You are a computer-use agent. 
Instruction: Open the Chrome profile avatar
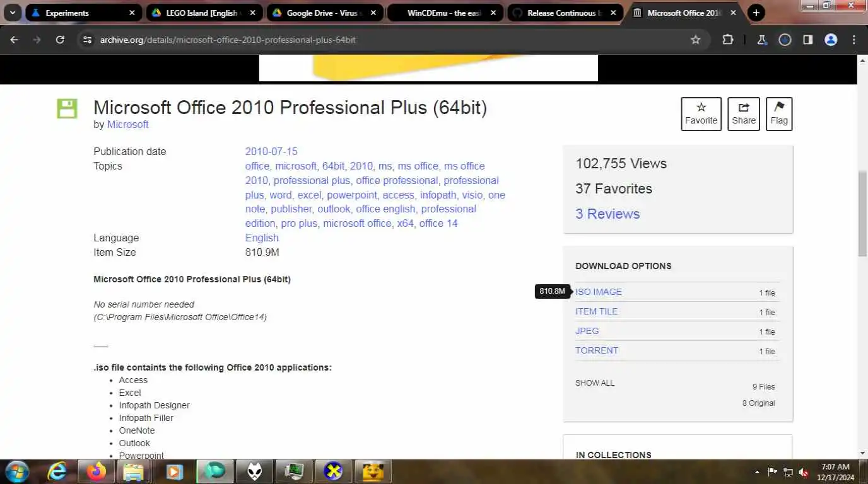[x=831, y=40]
